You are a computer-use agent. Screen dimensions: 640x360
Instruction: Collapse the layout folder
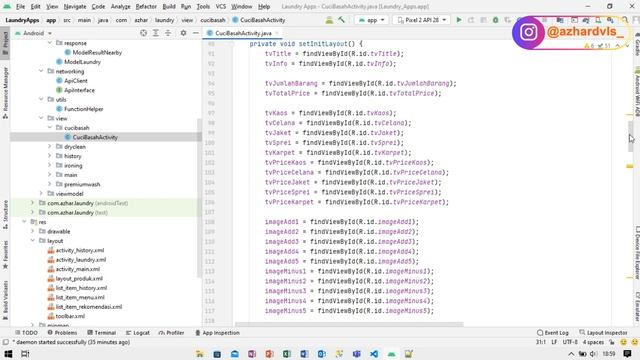click(33, 240)
